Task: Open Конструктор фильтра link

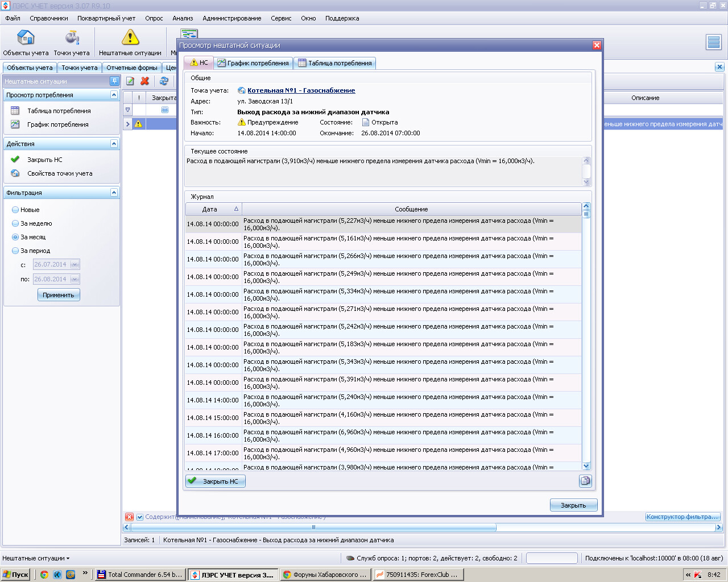Action: pos(682,517)
